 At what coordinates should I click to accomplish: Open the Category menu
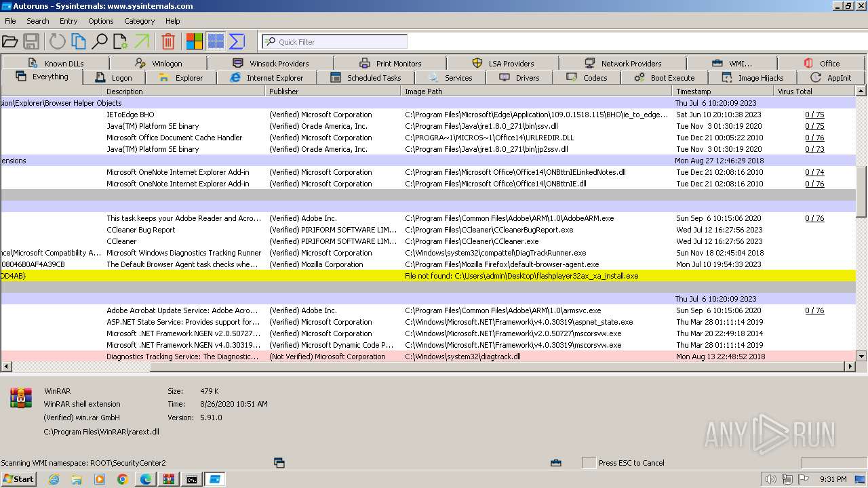point(140,21)
